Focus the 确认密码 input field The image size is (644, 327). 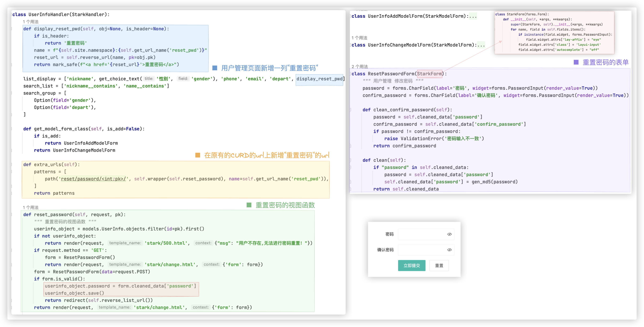[x=422, y=250]
